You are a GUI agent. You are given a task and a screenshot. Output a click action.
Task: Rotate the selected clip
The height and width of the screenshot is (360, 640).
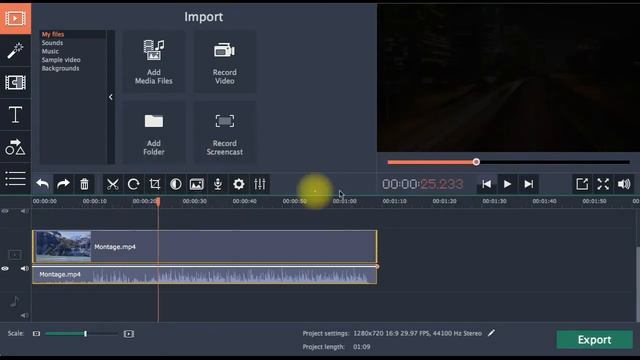133,184
